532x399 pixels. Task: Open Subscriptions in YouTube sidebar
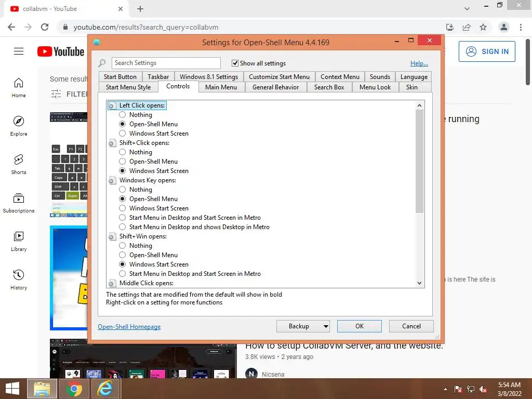[19, 203]
